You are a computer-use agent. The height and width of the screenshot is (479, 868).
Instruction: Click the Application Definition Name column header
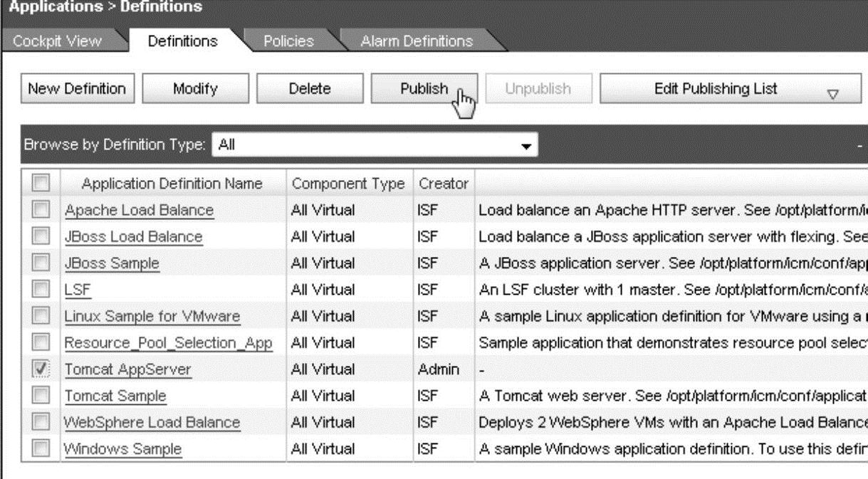click(172, 184)
